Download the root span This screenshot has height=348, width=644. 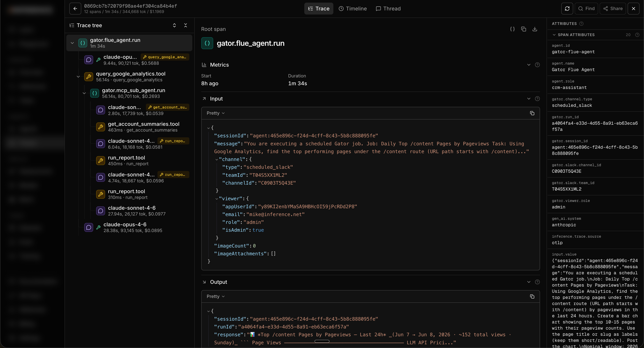535,29
